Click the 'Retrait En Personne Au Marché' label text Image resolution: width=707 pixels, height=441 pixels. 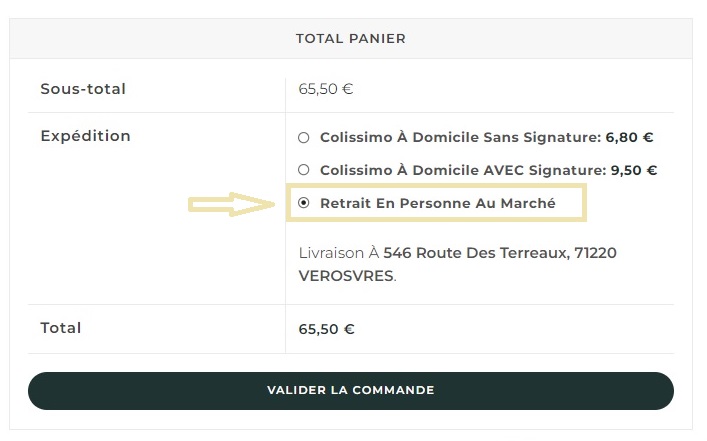click(437, 203)
